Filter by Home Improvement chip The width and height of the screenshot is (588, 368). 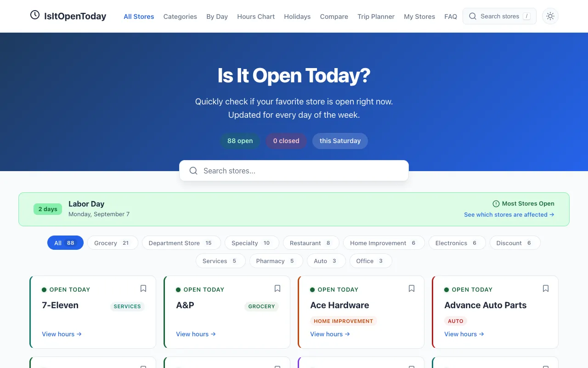coord(384,243)
